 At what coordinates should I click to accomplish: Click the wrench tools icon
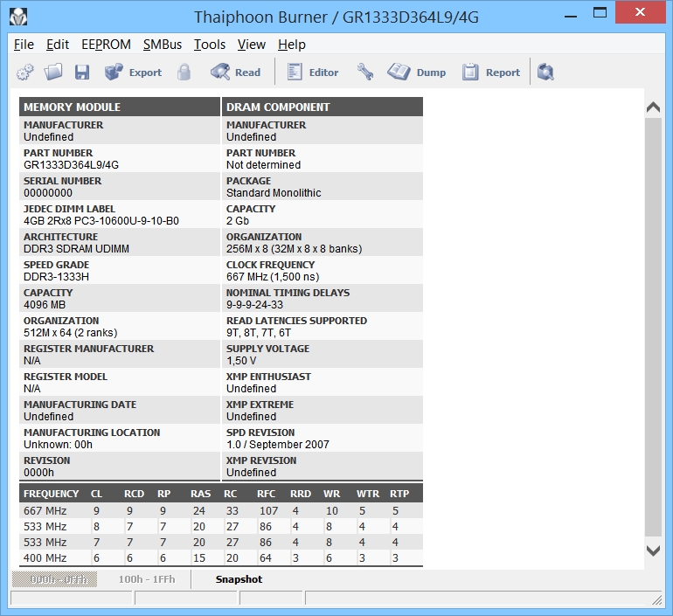click(364, 72)
